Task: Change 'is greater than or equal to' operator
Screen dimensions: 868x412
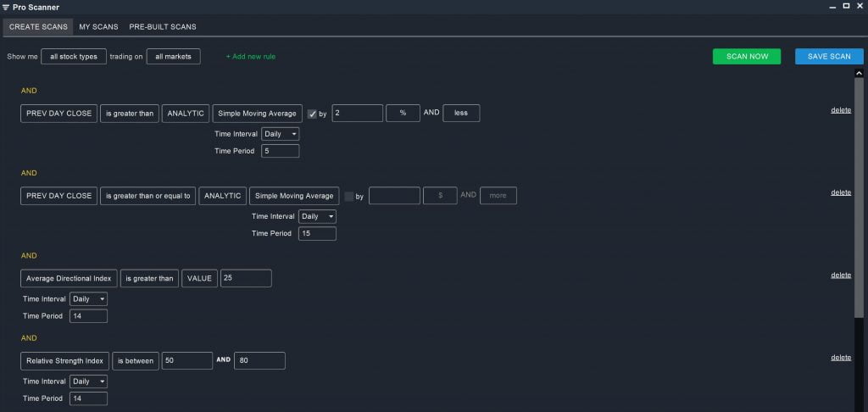Action: [147, 196]
